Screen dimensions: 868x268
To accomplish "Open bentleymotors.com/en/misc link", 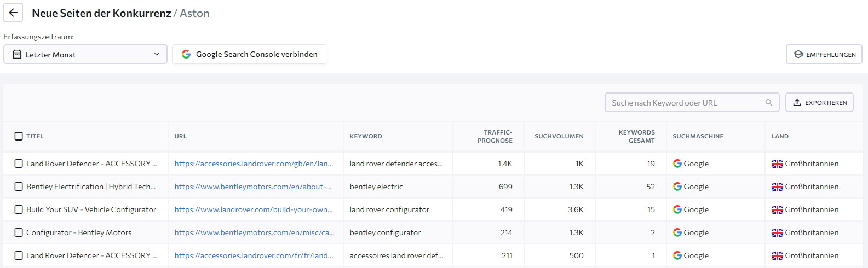I will 254,232.
